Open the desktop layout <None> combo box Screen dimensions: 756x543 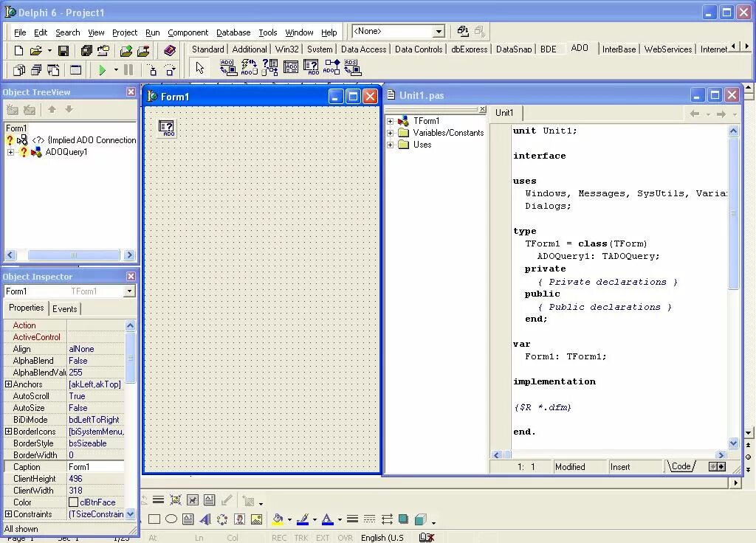pyautogui.click(x=398, y=31)
